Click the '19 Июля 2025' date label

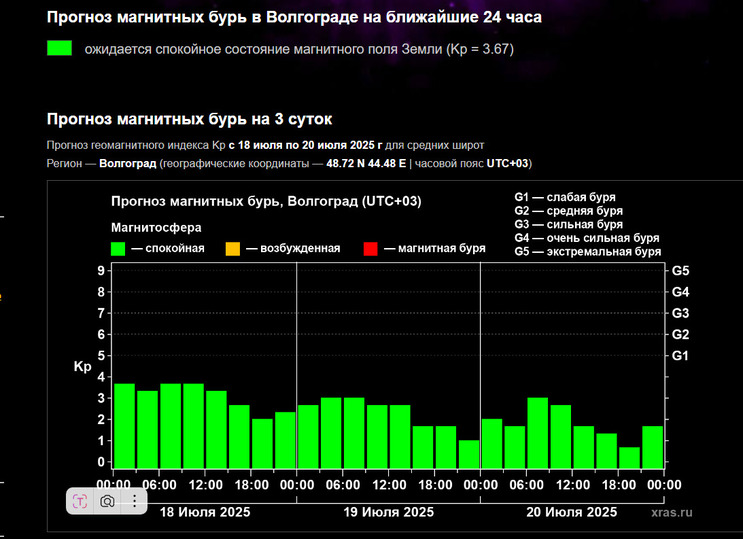click(389, 511)
